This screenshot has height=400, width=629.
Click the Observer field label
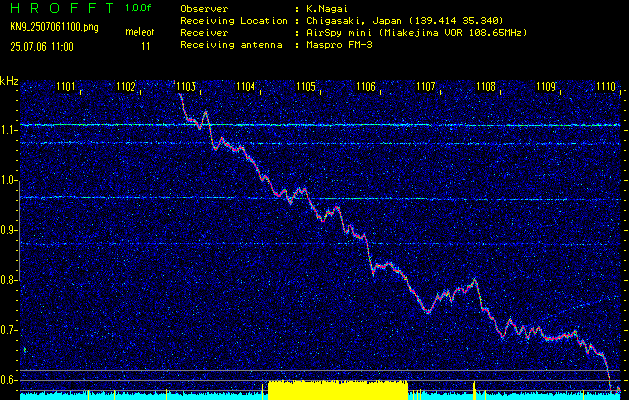204,9
